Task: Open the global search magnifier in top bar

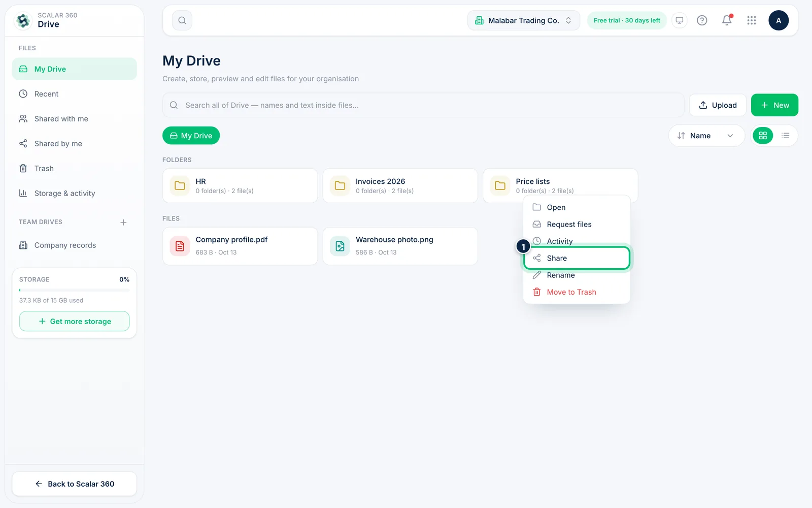Action: (x=182, y=20)
